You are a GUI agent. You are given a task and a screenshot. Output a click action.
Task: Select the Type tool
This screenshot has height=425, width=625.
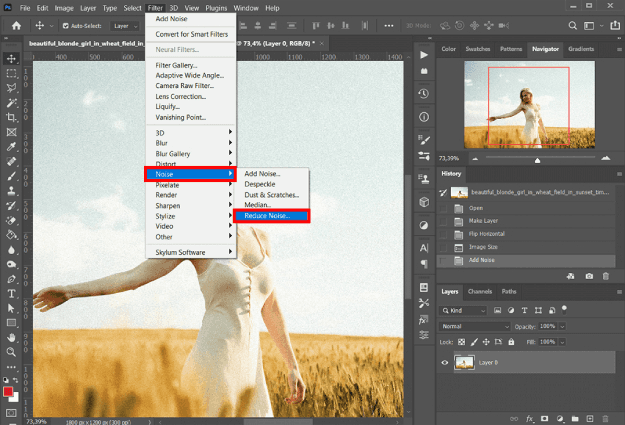click(x=11, y=293)
